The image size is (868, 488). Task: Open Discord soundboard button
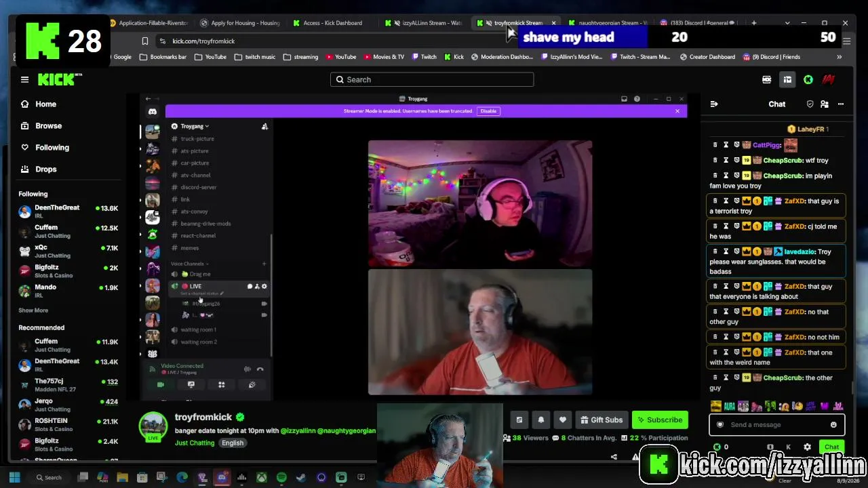(252, 384)
